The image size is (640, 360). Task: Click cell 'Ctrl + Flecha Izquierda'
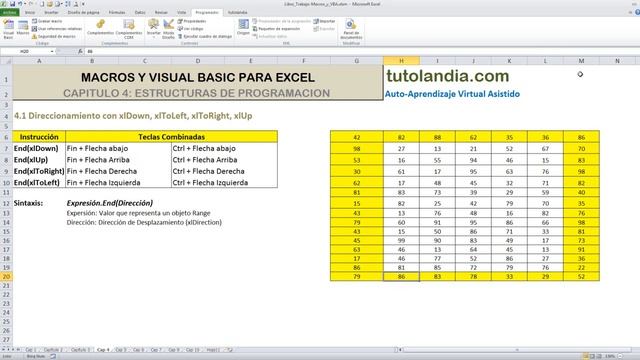click(224, 182)
